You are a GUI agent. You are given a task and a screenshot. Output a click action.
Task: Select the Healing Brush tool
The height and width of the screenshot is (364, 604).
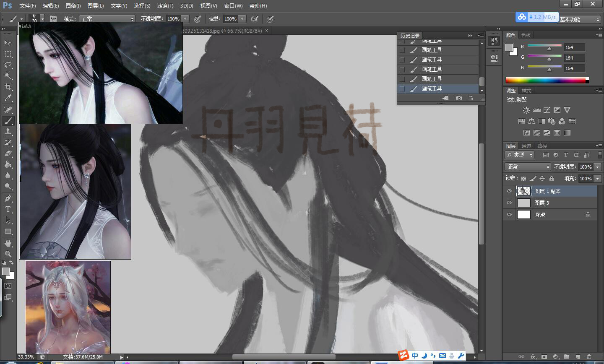click(8, 110)
